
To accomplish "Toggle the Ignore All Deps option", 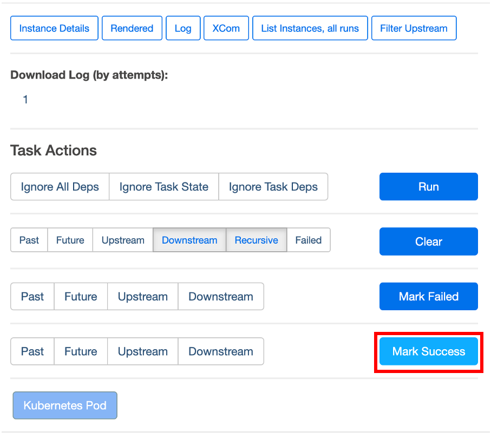I will click(x=60, y=187).
